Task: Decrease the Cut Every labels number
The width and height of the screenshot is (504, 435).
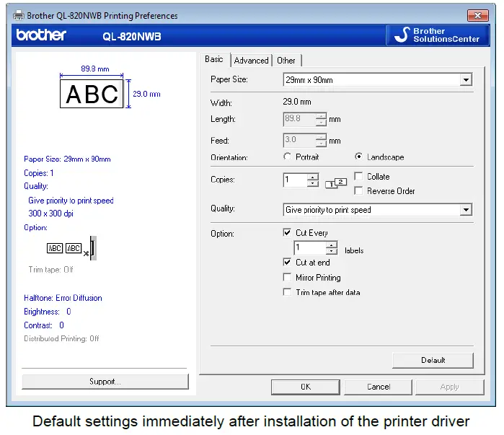Action: pos(332,251)
